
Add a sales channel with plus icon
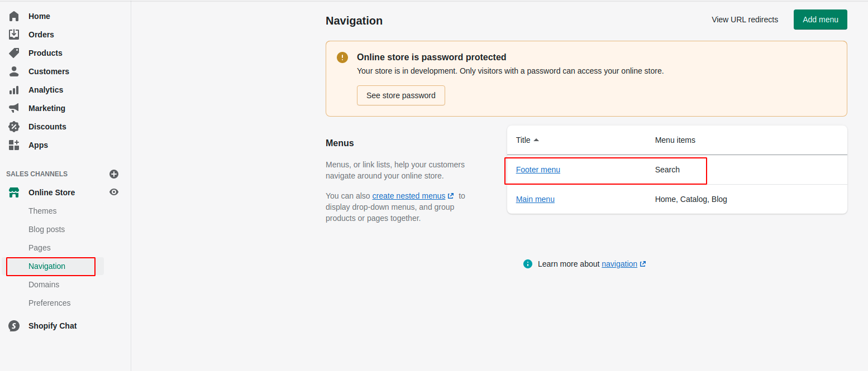[114, 174]
